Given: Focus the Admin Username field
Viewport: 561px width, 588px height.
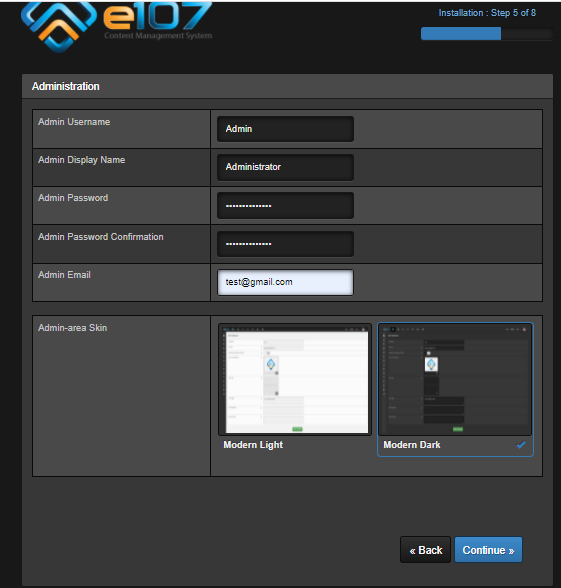Looking at the screenshot, I should pyautogui.click(x=285, y=129).
